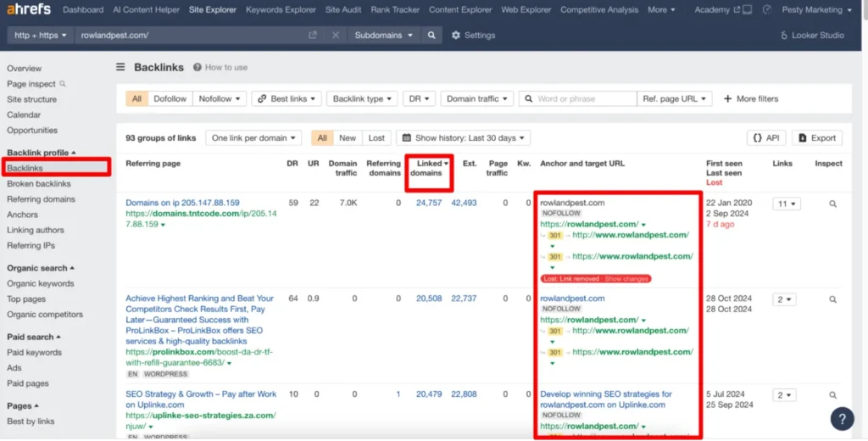Open Keywords Explorer in top navigation
Image resolution: width=868 pixels, height=441 pixels.
point(281,10)
